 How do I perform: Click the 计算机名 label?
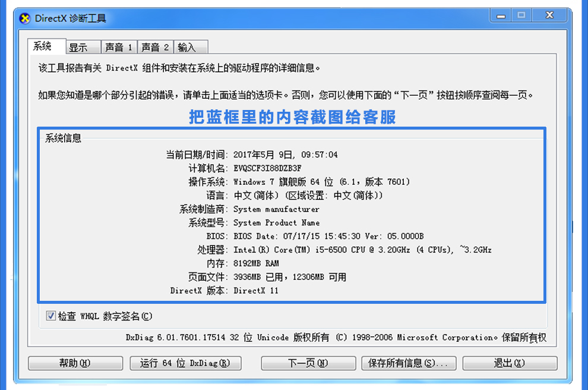tap(208, 168)
